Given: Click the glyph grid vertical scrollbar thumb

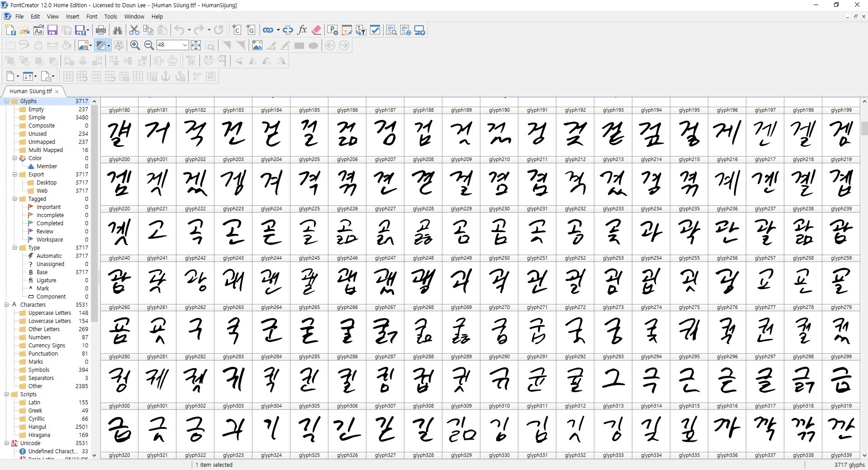Looking at the screenshot, I should point(864,129).
